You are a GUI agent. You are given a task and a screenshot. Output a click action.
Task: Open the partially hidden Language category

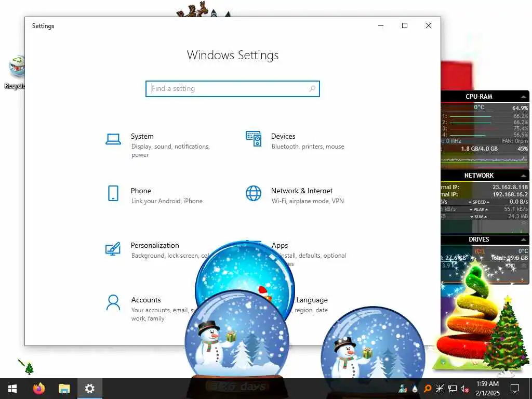coord(312,300)
